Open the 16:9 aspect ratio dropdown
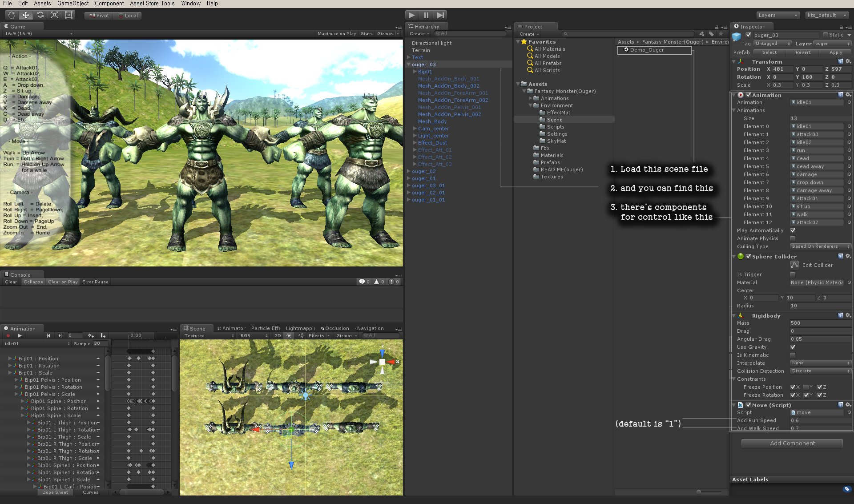Screen dimensions: 854x504 38,34
